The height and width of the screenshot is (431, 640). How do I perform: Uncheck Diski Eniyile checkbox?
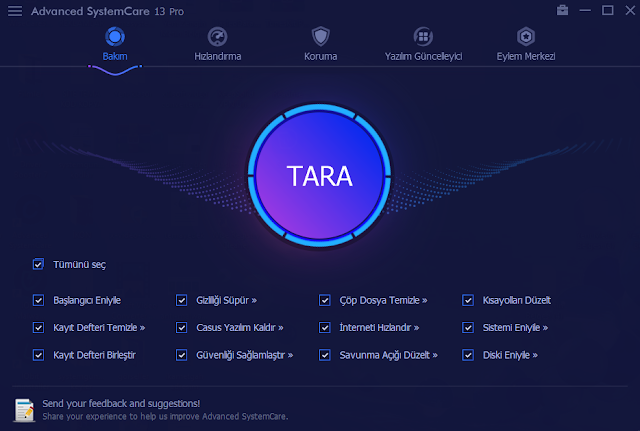(x=468, y=355)
